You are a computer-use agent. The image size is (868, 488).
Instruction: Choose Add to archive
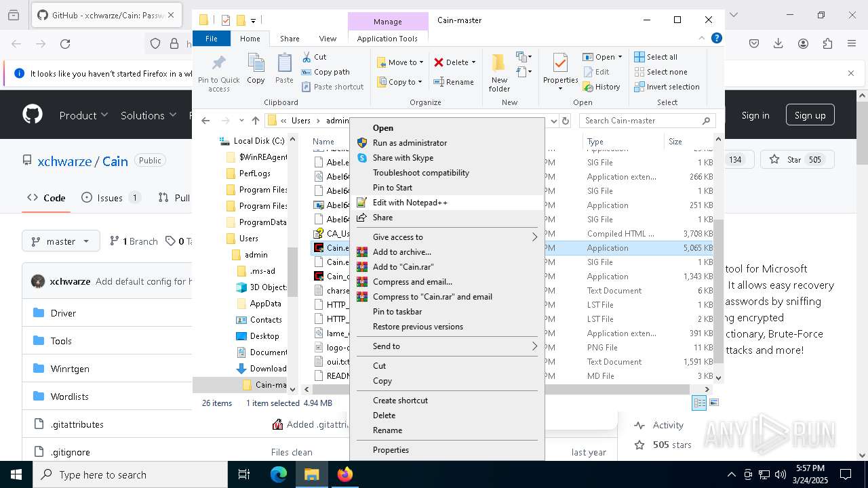(x=447, y=252)
